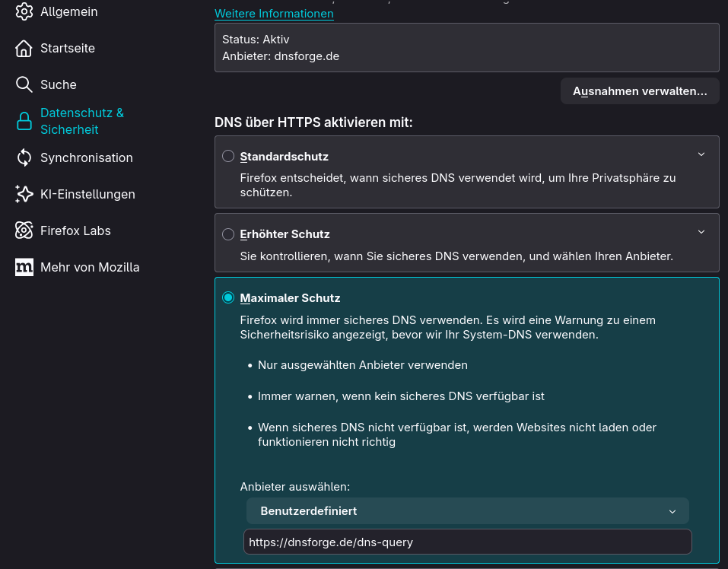728x569 pixels.
Task: Expand the Erhöhter Schutz chevron
Action: [x=701, y=231]
